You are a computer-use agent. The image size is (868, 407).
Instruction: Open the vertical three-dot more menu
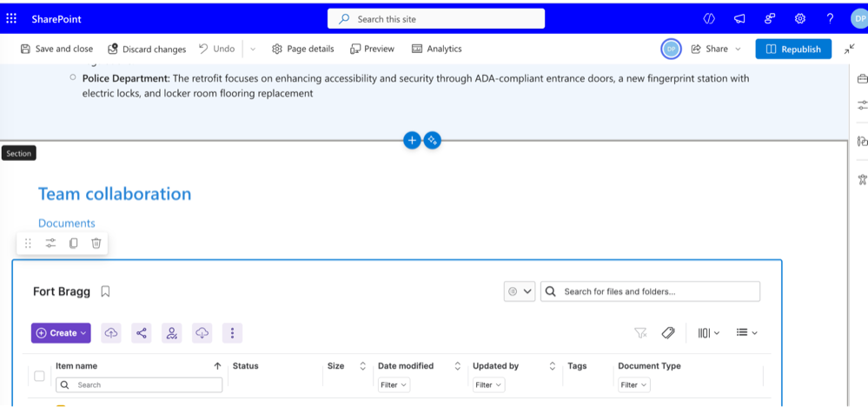233,333
